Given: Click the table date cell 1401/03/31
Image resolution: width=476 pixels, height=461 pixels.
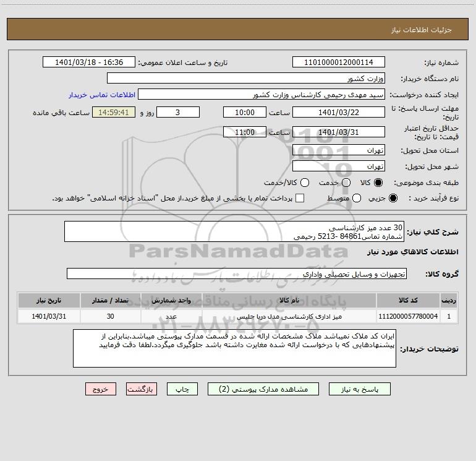Looking at the screenshot, I should [x=49, y=316].
